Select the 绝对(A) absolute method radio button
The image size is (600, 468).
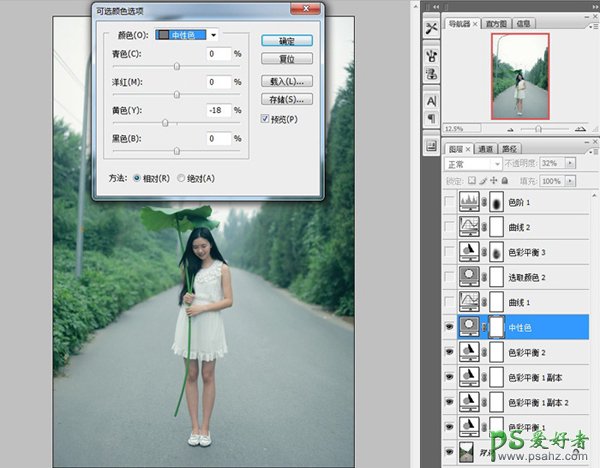(181, 178)
